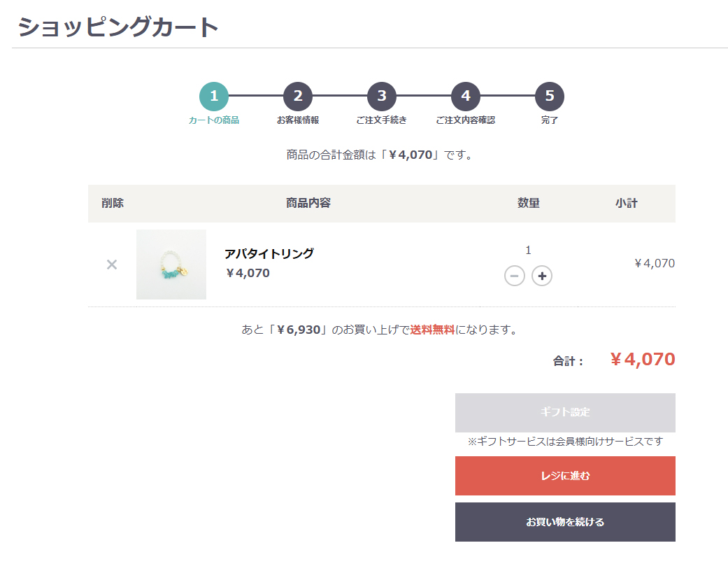Screen dimensions: 728x578
Task: Click the 商品内容 column header
Action: (x=308, y=203)
